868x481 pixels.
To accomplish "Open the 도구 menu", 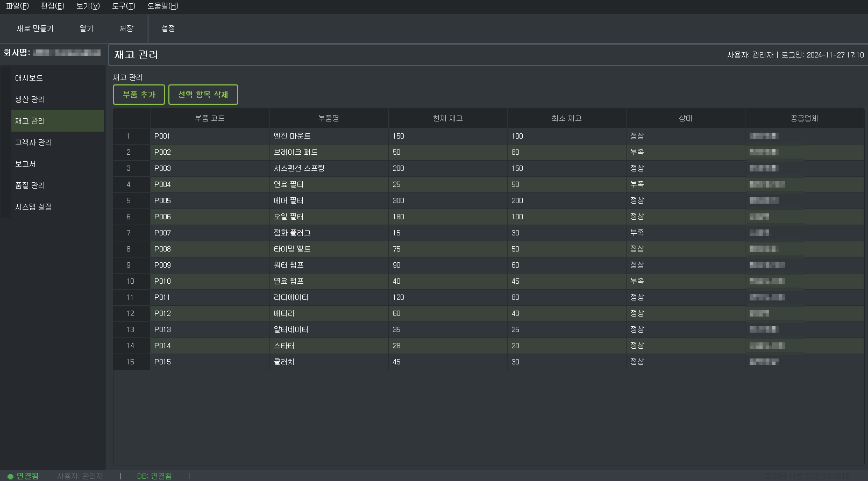I will [x=123, y=6].
